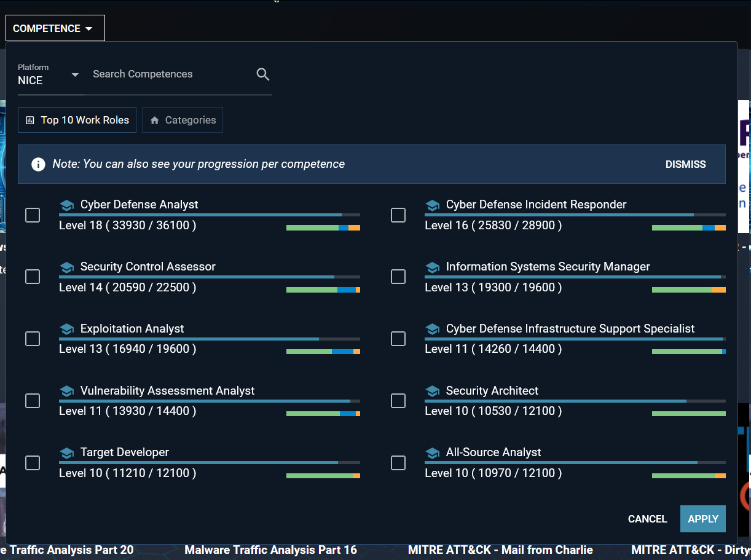Open the COMPETENCE dropdown menu

pyautogui.click(x=55, y=28)
